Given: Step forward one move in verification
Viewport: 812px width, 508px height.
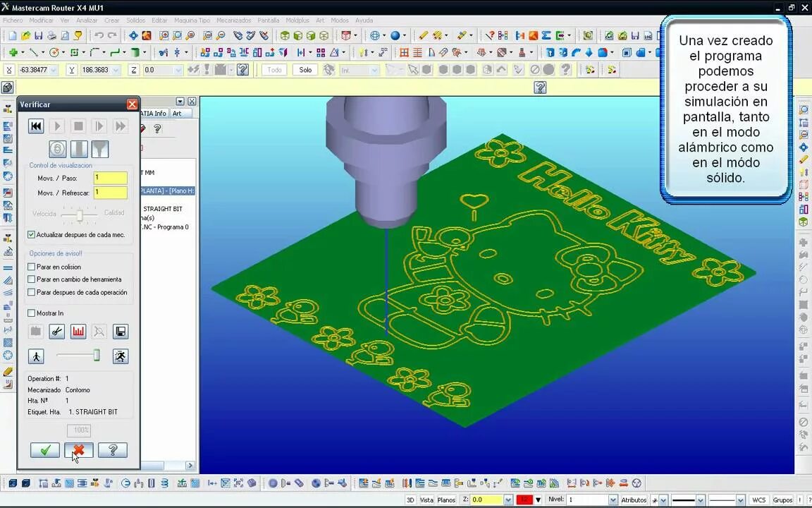Looking at the screenshot, I should (x=99, y=126).
